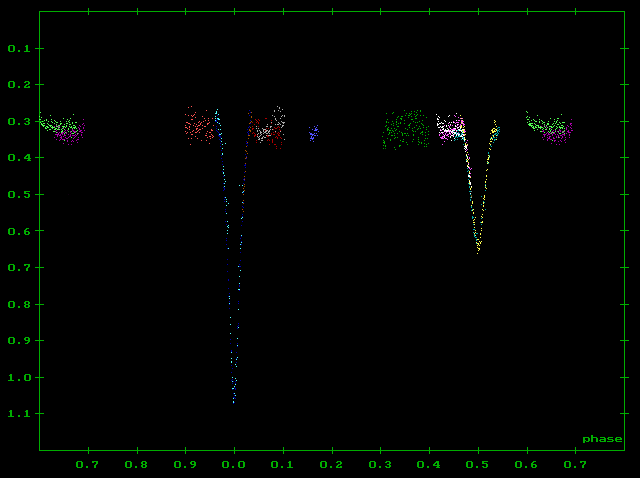Click the 1.1 label on the vertical axis
This screenshot has width=640, height=478.
19,413
